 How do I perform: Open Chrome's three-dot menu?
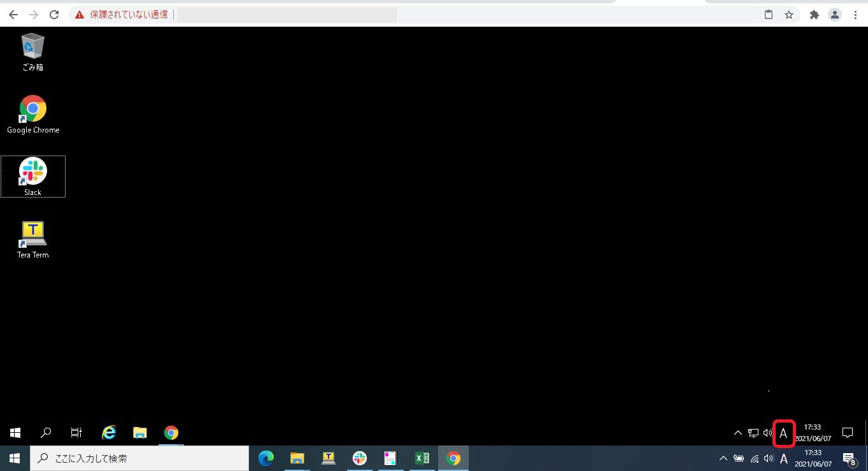tap(855, 15)
